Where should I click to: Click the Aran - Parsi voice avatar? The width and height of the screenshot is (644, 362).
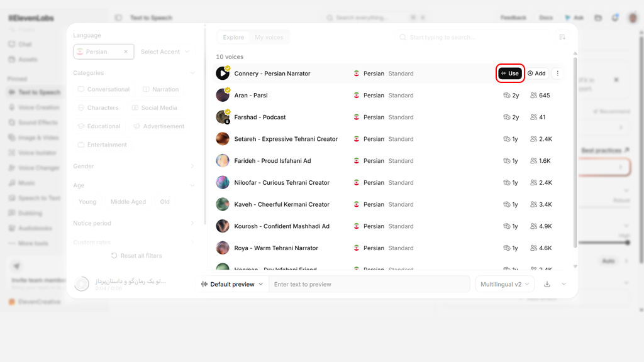223,96
